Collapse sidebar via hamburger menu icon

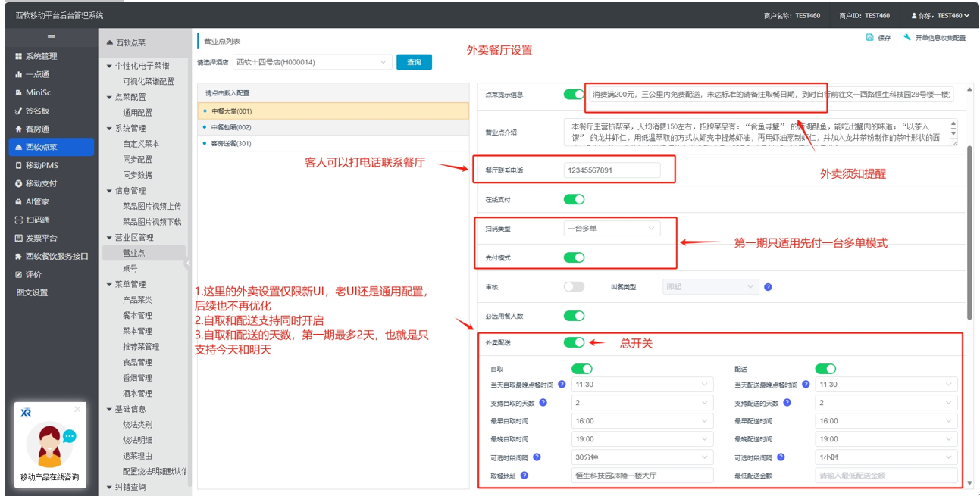(x=51, y=37)
